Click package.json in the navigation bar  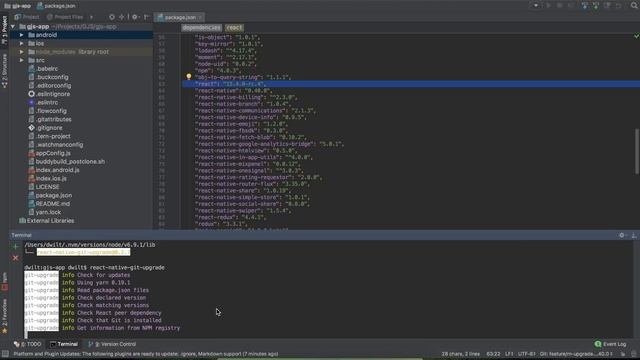click(56, 6)
